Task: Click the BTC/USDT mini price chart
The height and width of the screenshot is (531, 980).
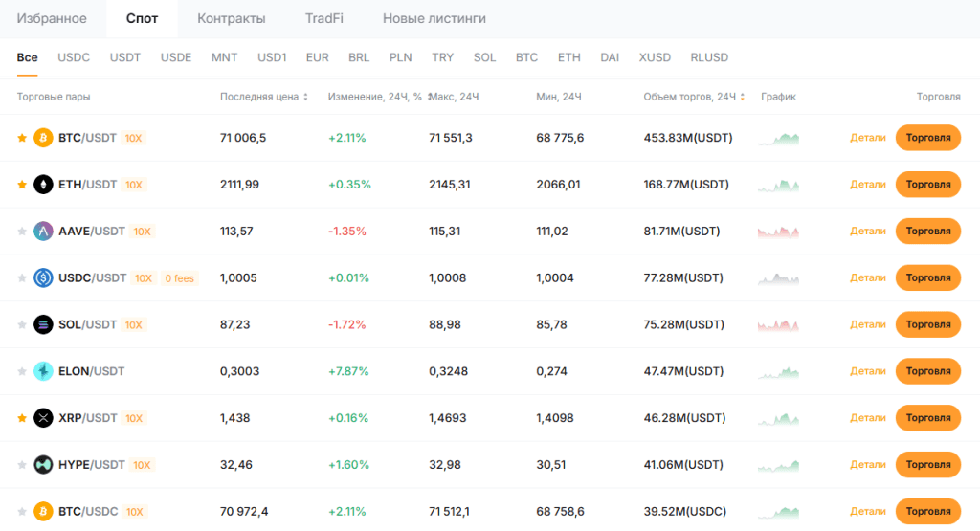Action: pyautogui.click(x=778, y=138)
